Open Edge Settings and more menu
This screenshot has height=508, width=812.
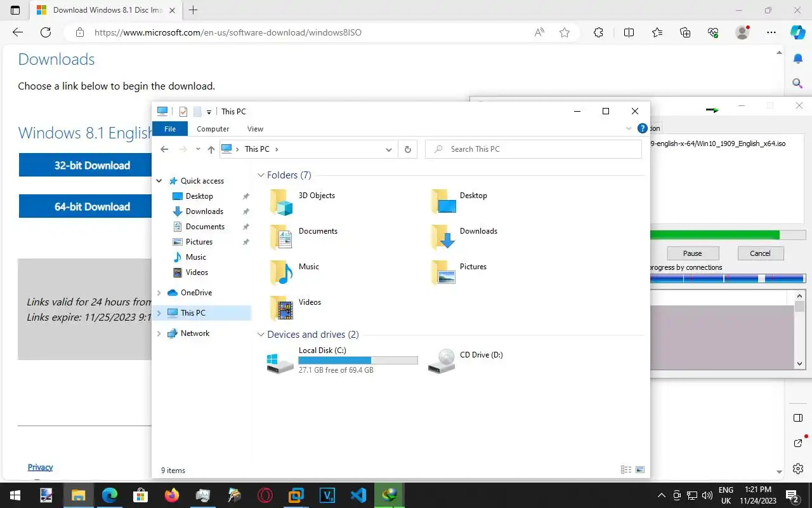pyautogui.click(x=771, y=32)
